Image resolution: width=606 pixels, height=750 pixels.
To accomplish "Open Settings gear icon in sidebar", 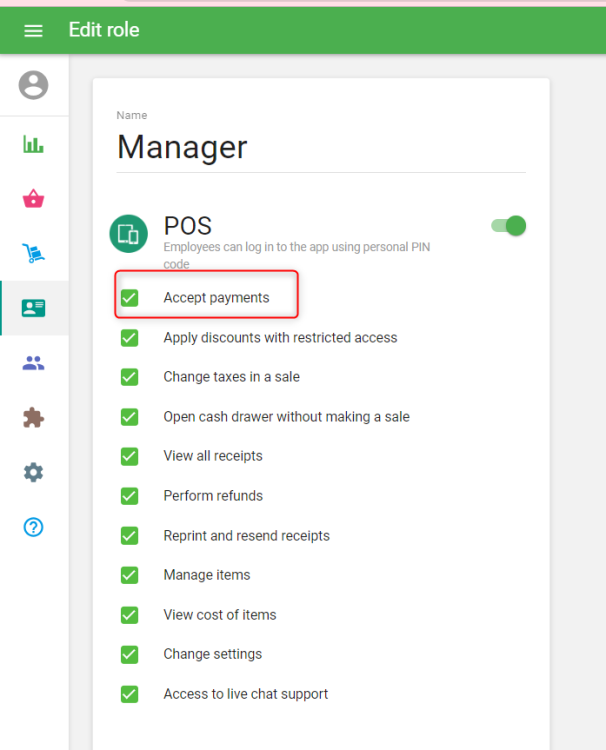I will (x=34, y=472).
